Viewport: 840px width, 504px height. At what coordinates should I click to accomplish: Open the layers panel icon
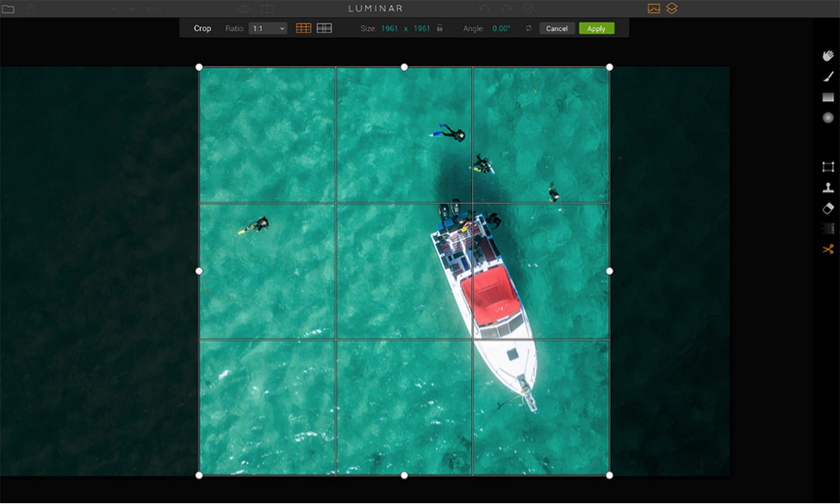pyautogui.click(x=672, y=9)
